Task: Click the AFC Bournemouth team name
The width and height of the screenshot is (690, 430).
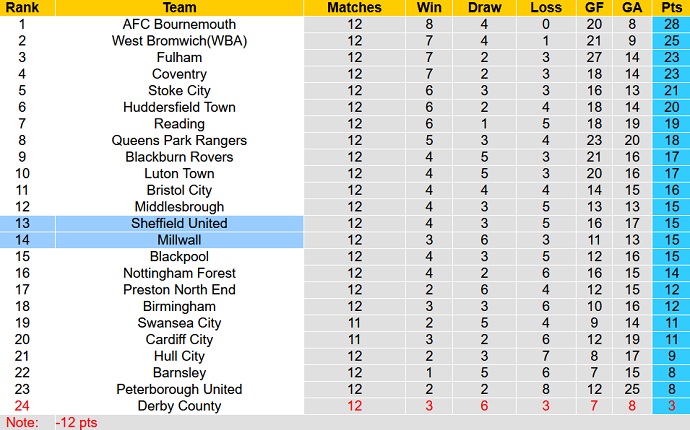Action: coord(179,24)
